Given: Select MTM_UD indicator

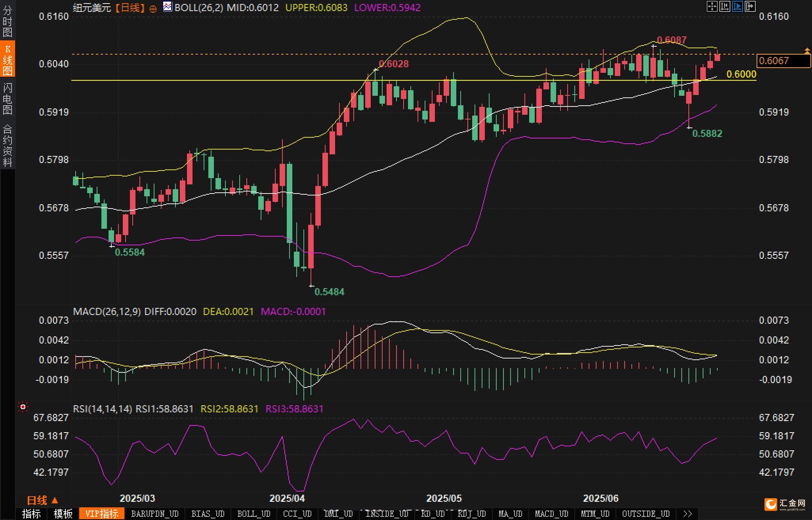Looking at the screenshot, I should (595, 514).
